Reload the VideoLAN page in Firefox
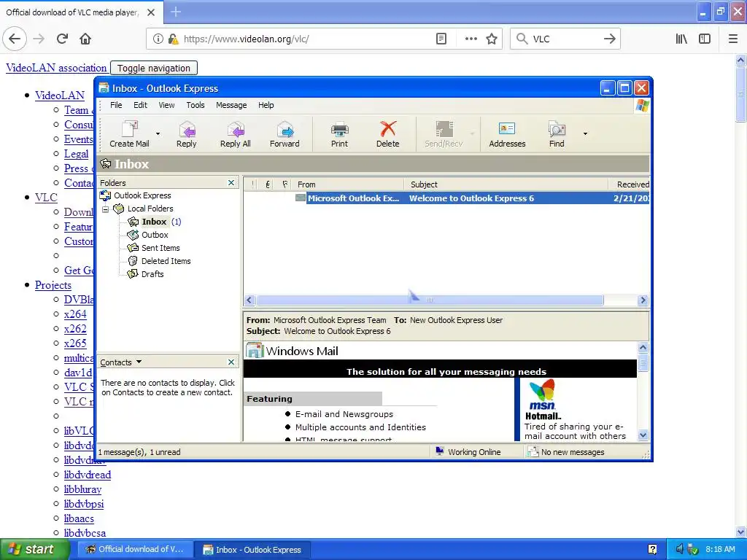The height and width of the screenshot is (560, 747). (62, 39)
